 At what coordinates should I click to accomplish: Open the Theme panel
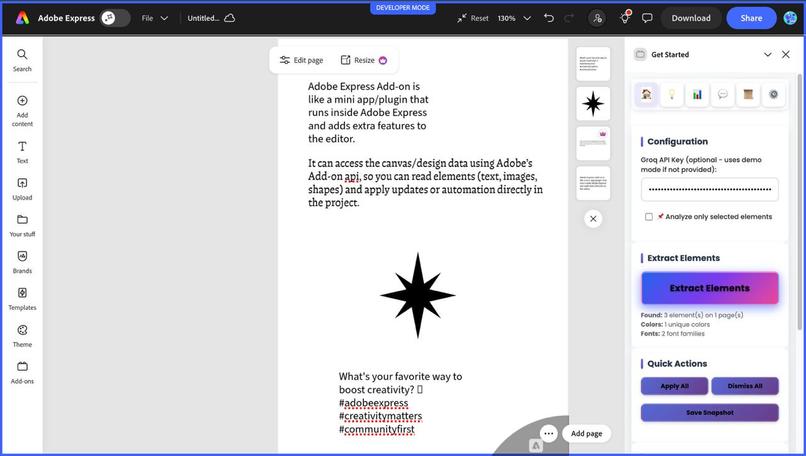(22, 336)
